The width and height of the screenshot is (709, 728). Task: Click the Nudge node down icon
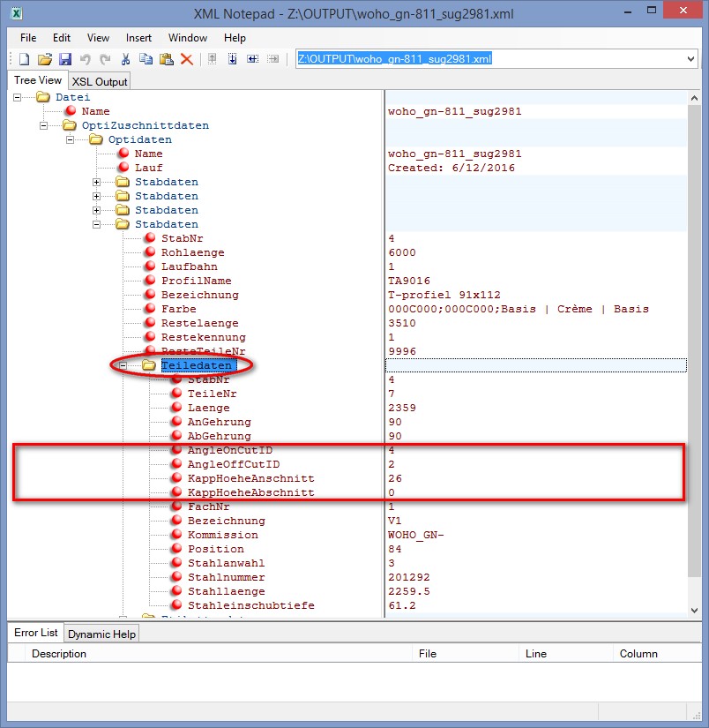[233, 59]
